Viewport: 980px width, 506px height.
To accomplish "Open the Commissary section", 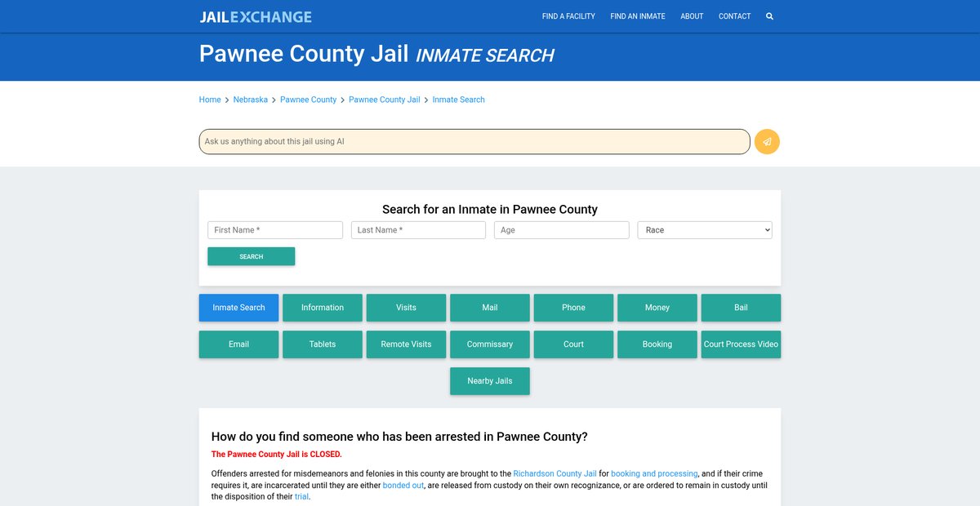I will 490,344.
